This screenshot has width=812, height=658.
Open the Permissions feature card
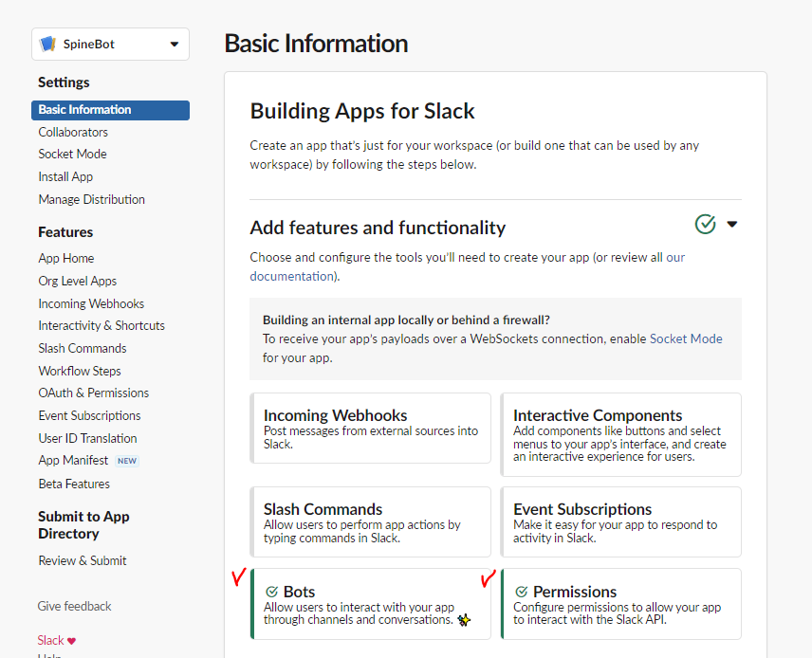click(x=620, y=604)
